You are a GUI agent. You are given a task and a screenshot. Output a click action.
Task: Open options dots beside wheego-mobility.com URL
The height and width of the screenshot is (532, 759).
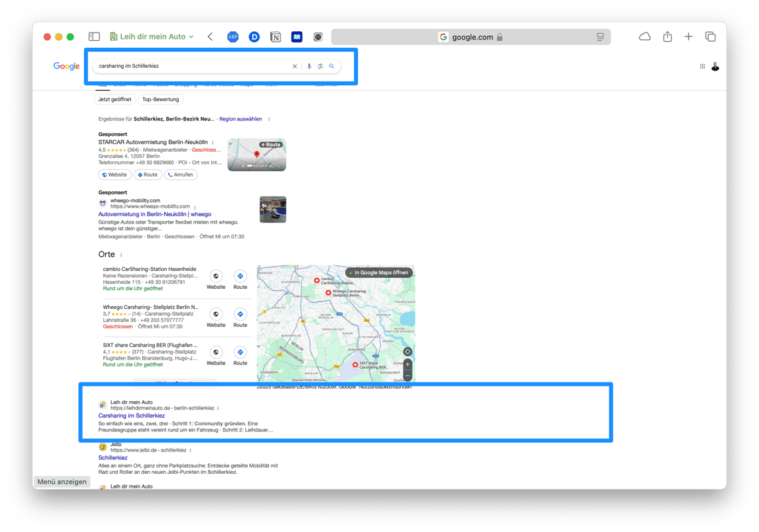195,206
